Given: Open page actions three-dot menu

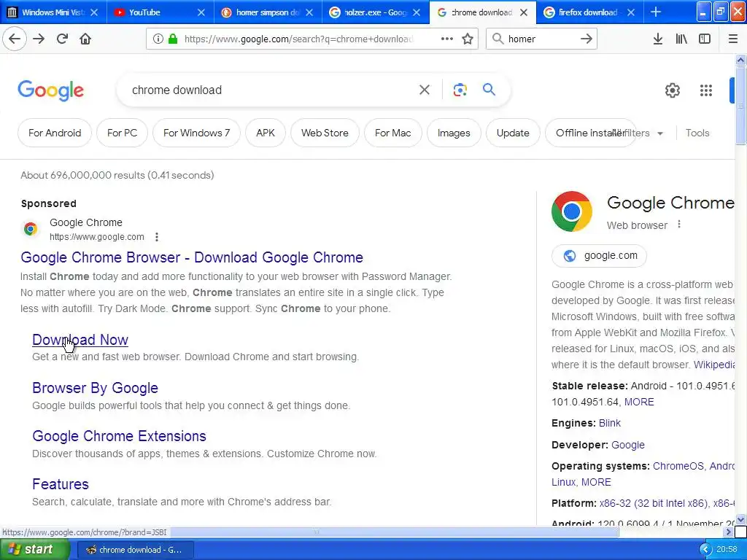Looking at the screenshot, I should pyautogui.click(x=447, y=39).
